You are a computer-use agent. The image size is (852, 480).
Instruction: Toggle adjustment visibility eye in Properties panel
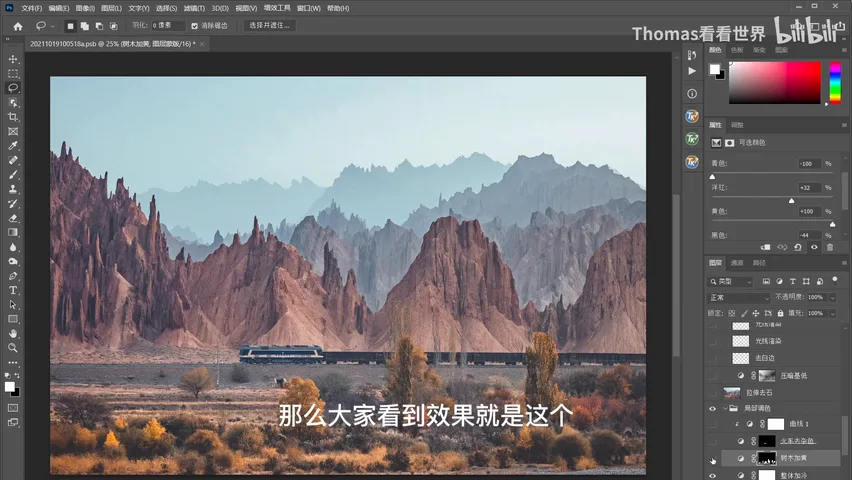tap(814, 247)
